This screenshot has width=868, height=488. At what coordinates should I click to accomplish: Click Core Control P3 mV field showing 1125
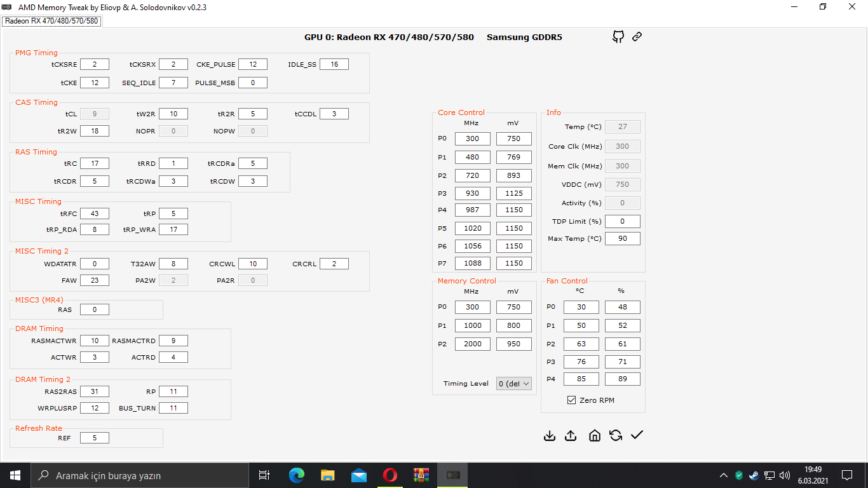tap(514, 193)
